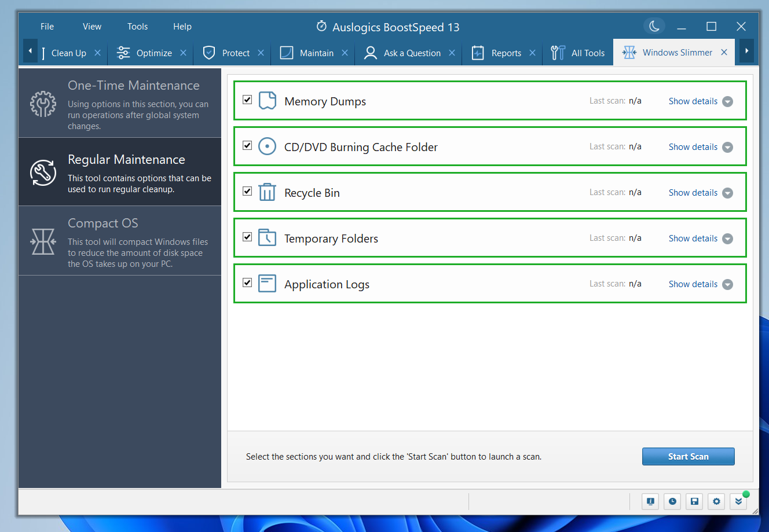Close the Maintain tab
This screenshot has height=532, width=769.
345,53
